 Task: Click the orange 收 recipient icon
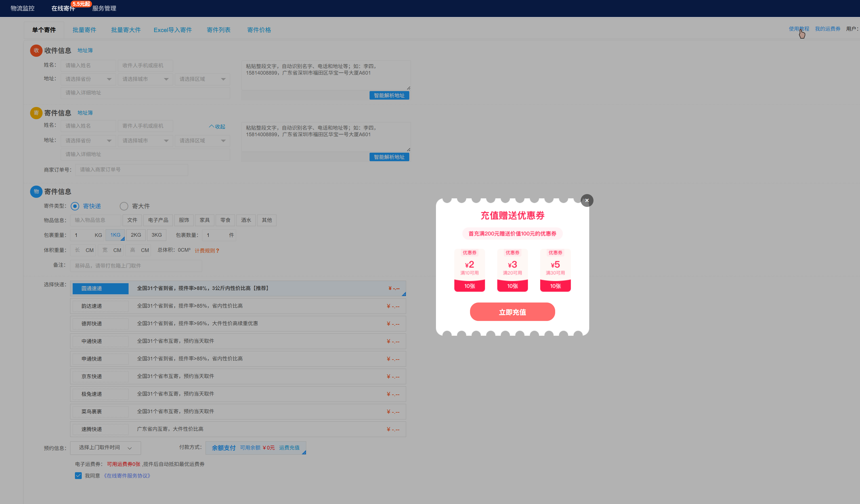[x=36, y=51]
